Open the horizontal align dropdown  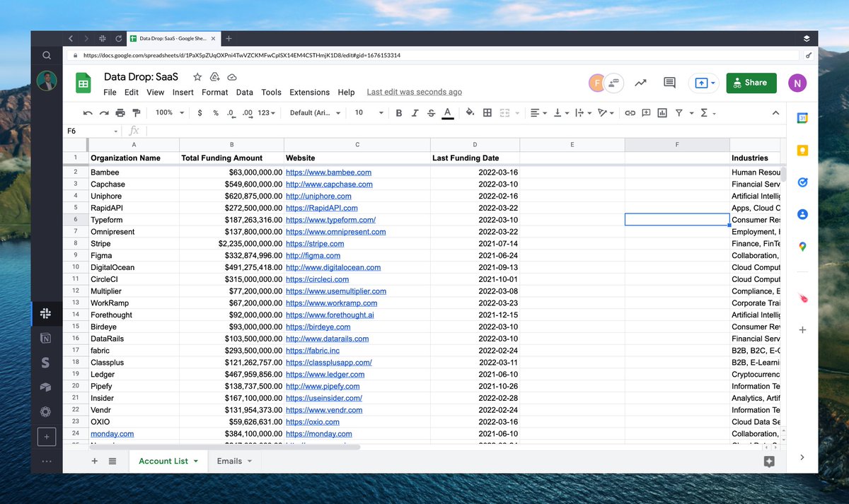[x=538, y=113]
